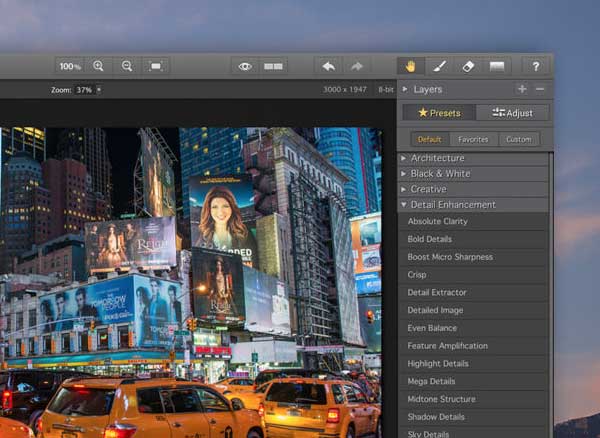Click the 3000 x 1947 dimensions readout

click(345, 90)
